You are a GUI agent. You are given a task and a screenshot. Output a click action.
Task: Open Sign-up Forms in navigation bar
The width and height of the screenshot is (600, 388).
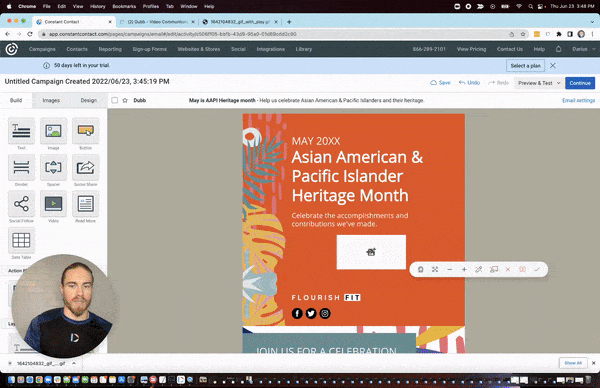pyautogui.click(x=150, y=49)
